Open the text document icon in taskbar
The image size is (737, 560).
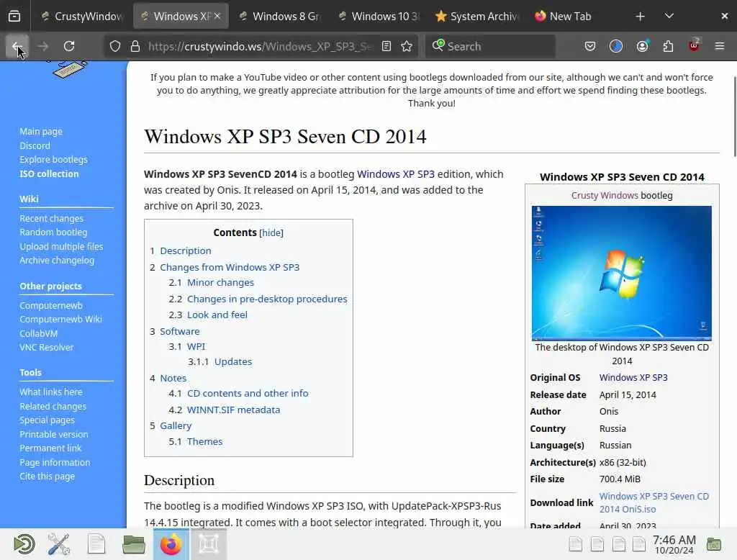96,544
